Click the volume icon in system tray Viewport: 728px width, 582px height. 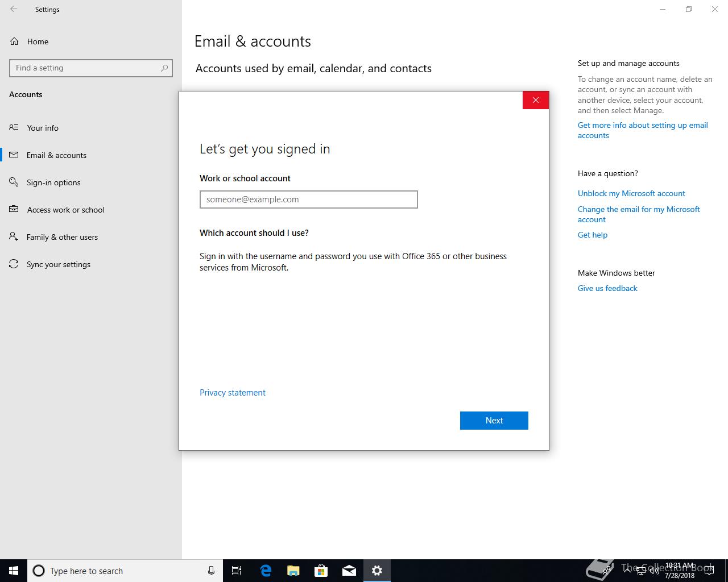click(x=654, y=571)
